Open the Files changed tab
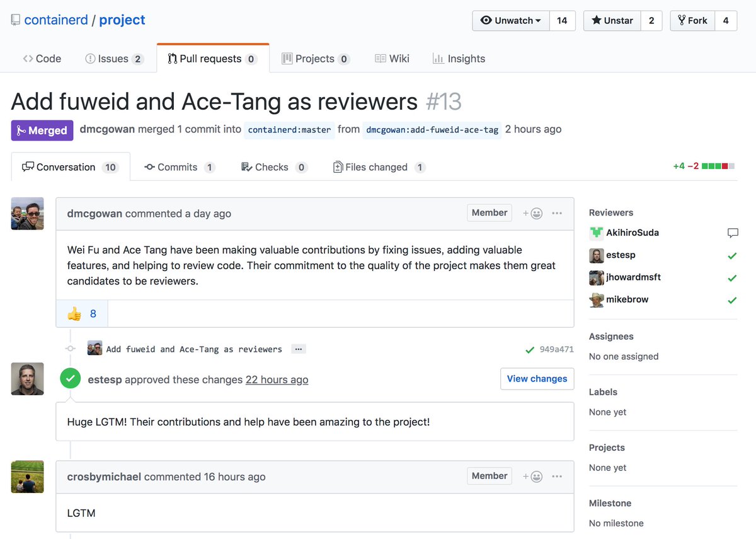The image size is (756, 539). 379,167
